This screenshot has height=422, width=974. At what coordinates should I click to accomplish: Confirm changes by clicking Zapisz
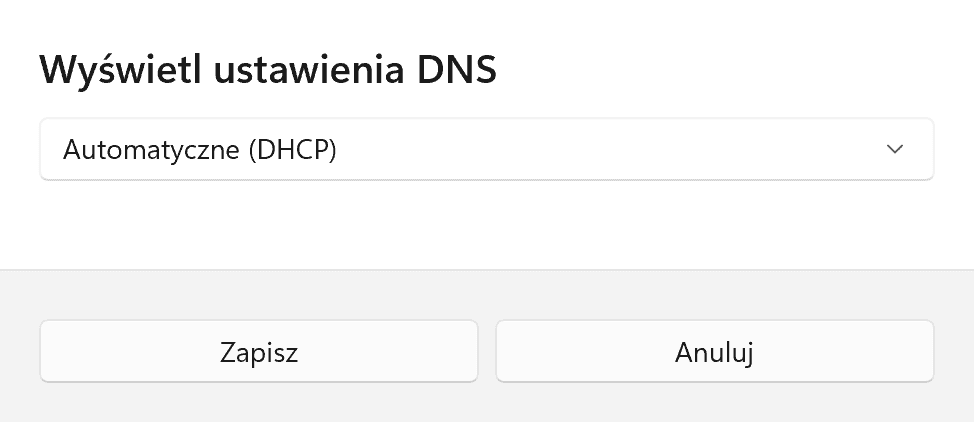tap(259, 351)
